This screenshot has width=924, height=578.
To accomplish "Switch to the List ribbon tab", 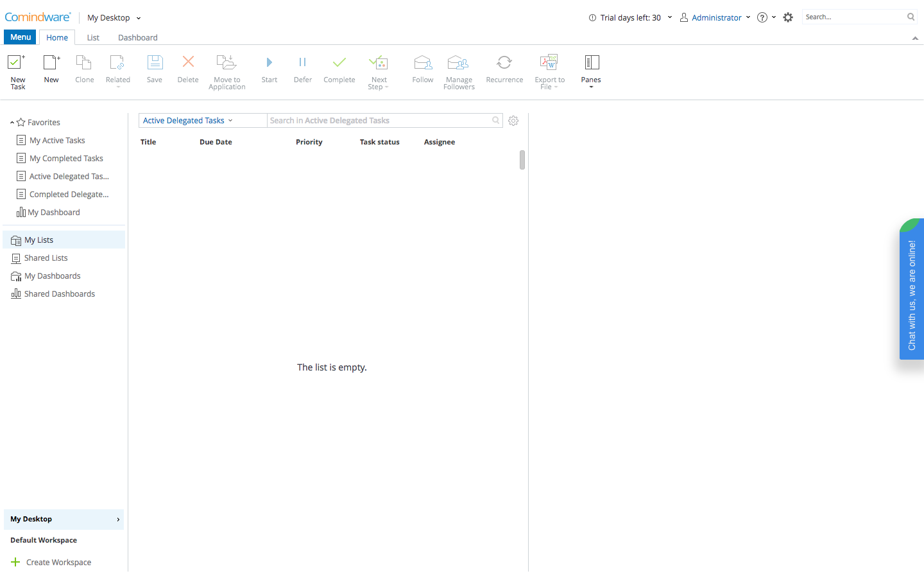I will pyautogui.click(x=93, y=38).
